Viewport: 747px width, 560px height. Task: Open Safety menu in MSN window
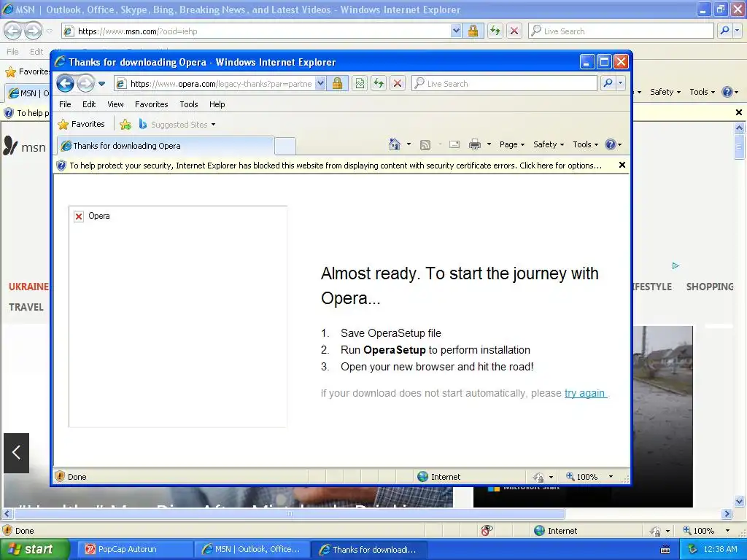coord(665,92)
